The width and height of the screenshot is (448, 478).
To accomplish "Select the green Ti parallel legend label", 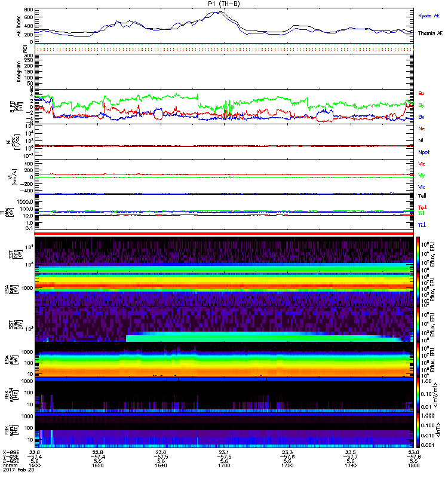I will (421, 213).
